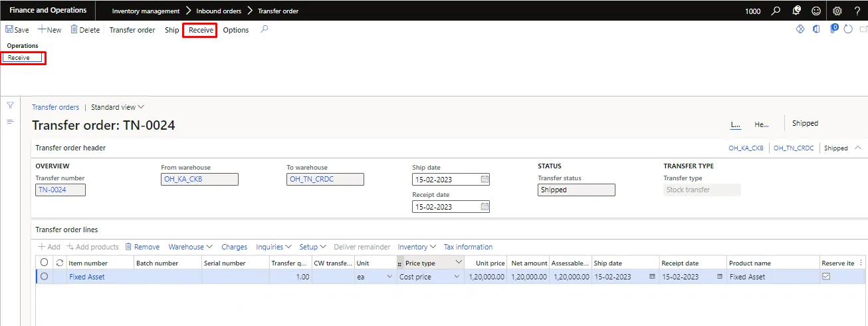Go to Inventory management breadcrumb

146,11
